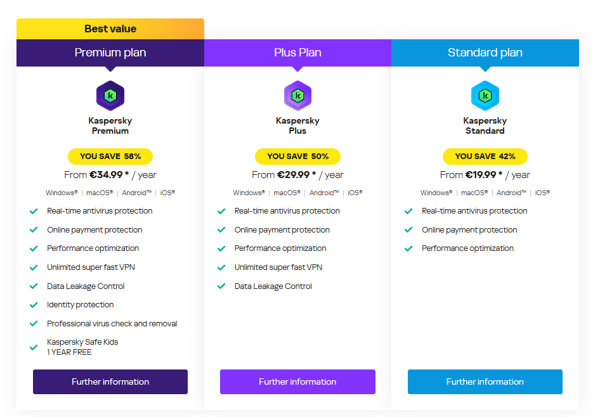Click the YOU SAVE 50% badge
The image size is (600, 417).
298,156
